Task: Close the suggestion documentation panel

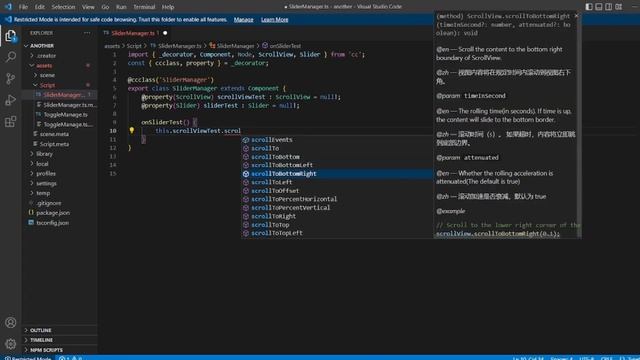Action: click(x=576, y=16)
